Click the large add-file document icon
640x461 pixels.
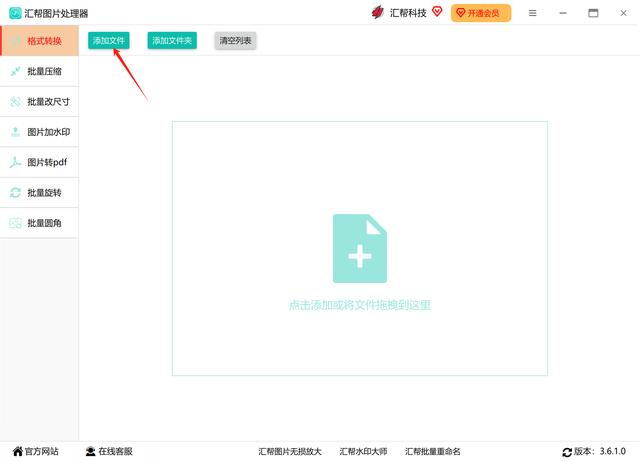click(360, 248)
